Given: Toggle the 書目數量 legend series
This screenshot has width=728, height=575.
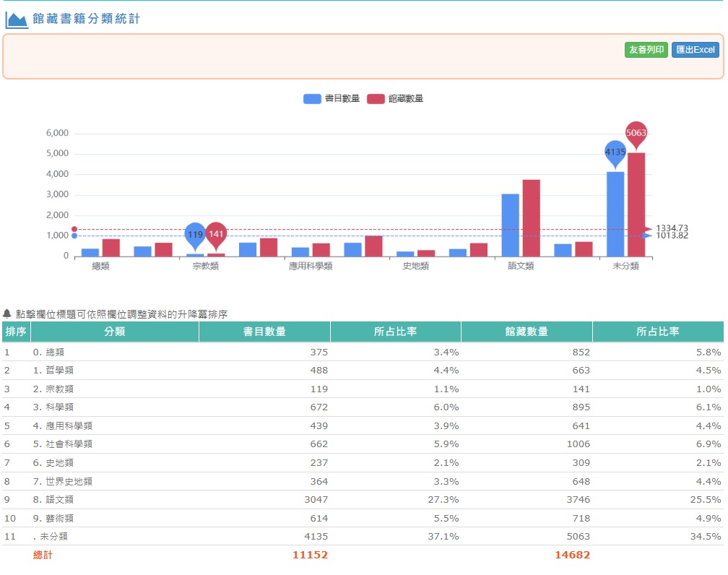Looking at the screenshot, I should click(x=331, y=99).
